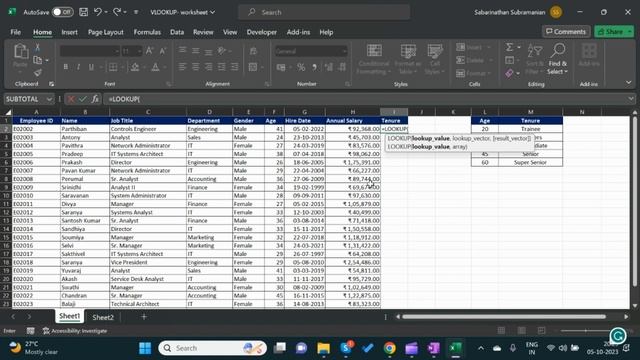Click the Share button
The image size is (640, 360).
[611, 31]
